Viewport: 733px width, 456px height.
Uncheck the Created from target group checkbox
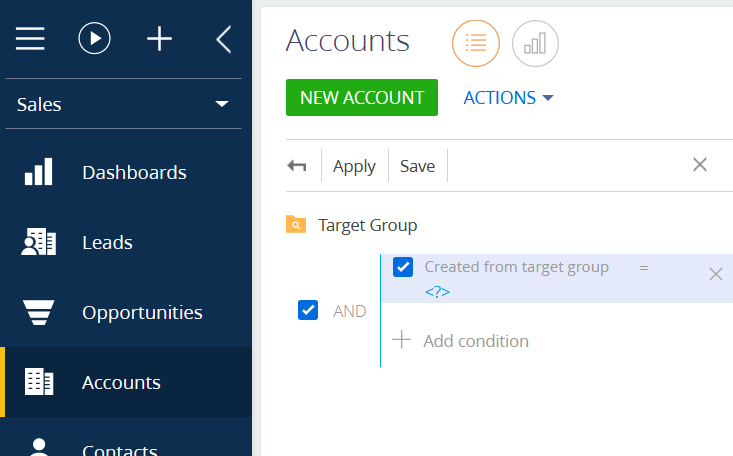coord(403,267)
